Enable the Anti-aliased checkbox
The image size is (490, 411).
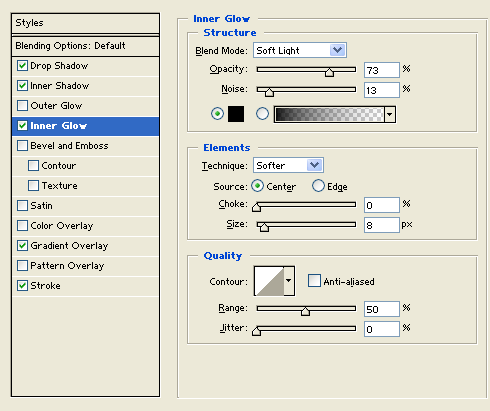pos(314,281)
